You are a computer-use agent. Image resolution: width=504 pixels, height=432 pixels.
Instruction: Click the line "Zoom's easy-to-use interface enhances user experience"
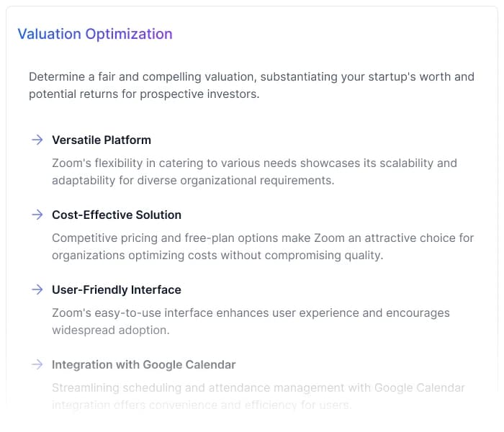point(251,312)
